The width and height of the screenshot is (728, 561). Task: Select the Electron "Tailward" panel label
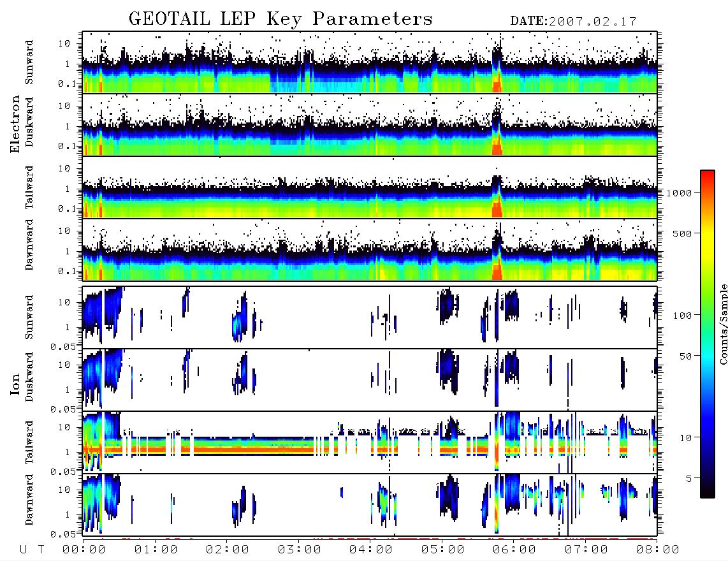tap(29, 187)
